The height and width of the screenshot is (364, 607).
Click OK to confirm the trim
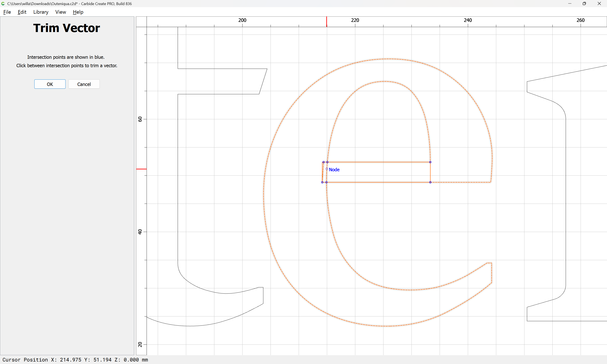50,84
